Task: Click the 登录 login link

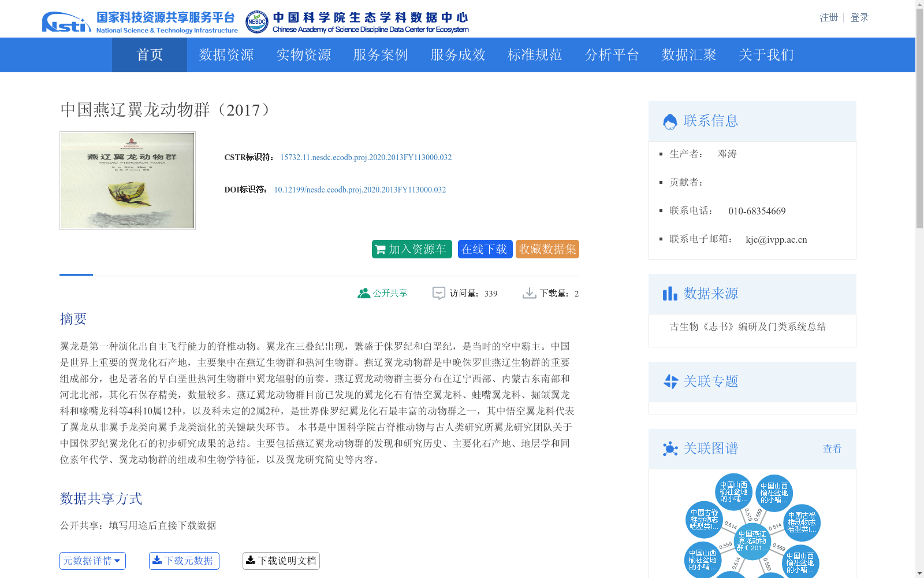Action: click(x=859, y=17)
